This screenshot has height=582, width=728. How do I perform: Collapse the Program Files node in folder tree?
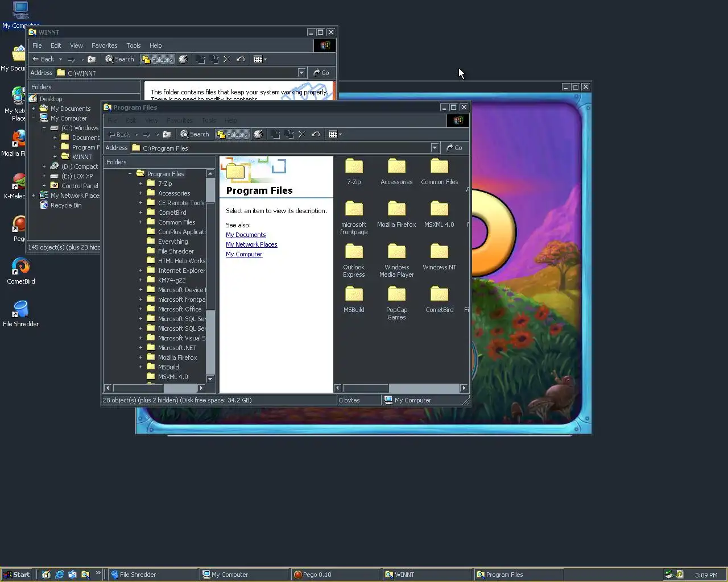pos(130,174)
